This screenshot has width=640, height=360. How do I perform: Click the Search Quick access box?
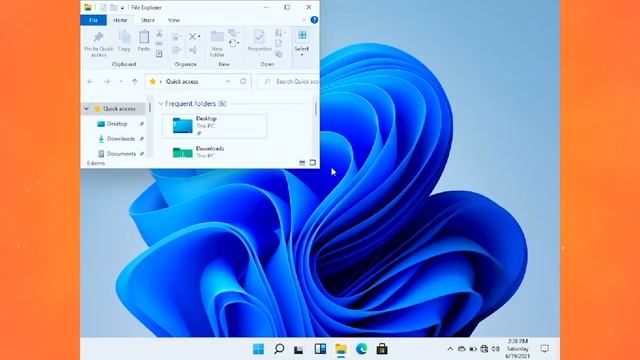[x=289, y=82]
